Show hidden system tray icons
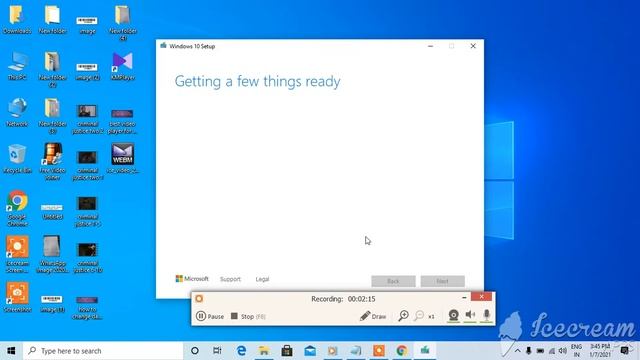 [x=518, y=351]
